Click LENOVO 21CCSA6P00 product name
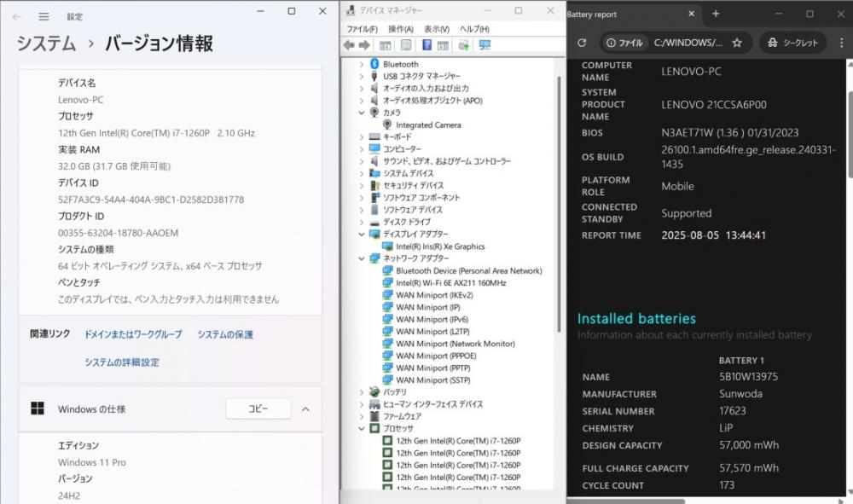Image resolution: width=853 pixels, height=504 pixels. tap(714, 104)
